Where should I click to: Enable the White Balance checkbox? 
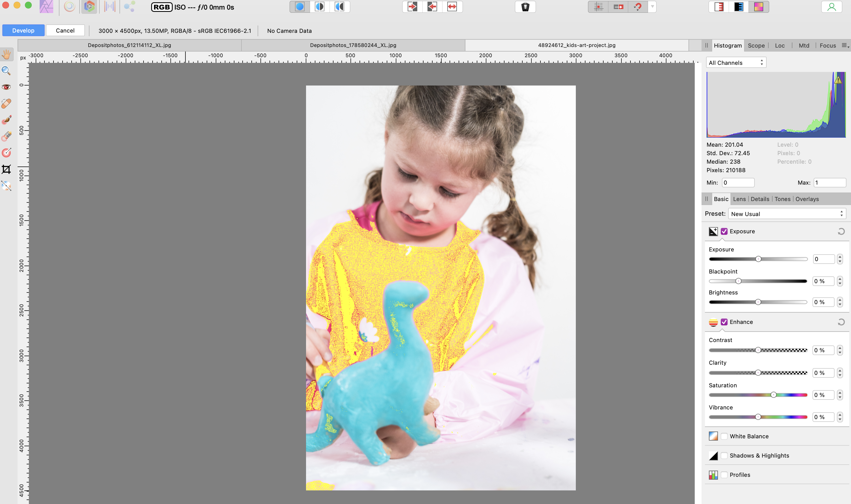[724, 436]
